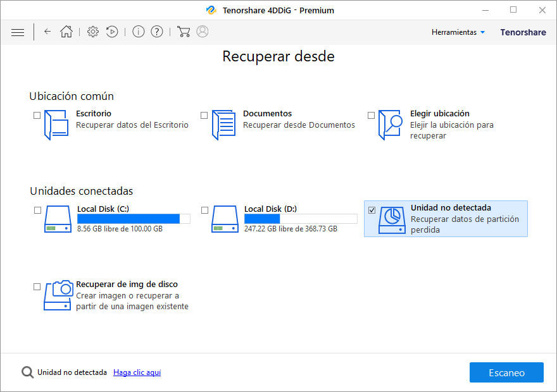Click the magnifier icon in the footer
This screenshot has width=557, height=392.
coord(27,372)
